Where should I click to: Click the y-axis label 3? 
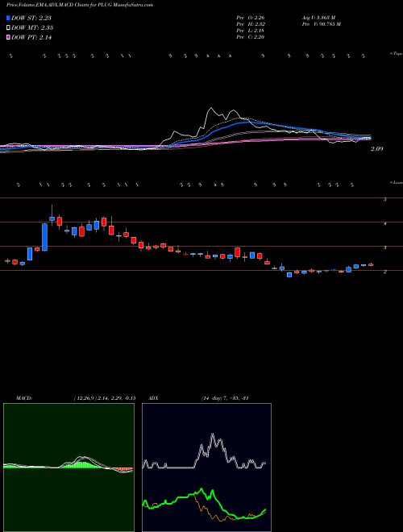(x=384, y=248)
